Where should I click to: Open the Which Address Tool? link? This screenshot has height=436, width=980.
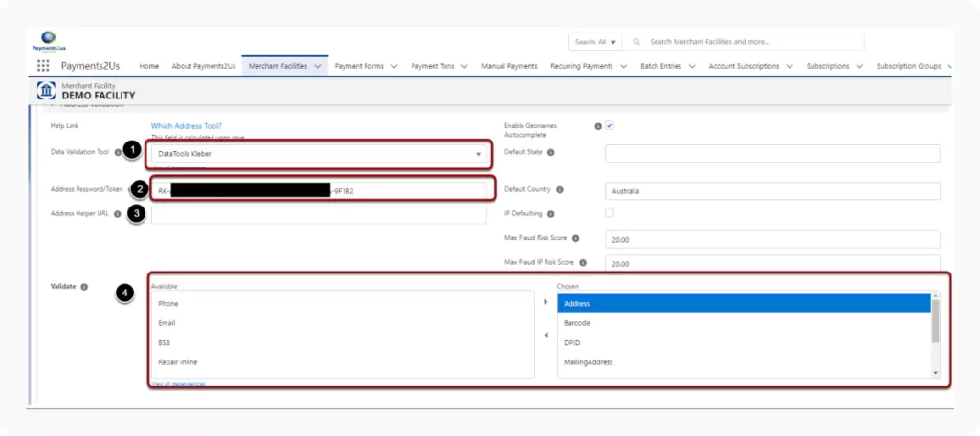pos(187,126)
